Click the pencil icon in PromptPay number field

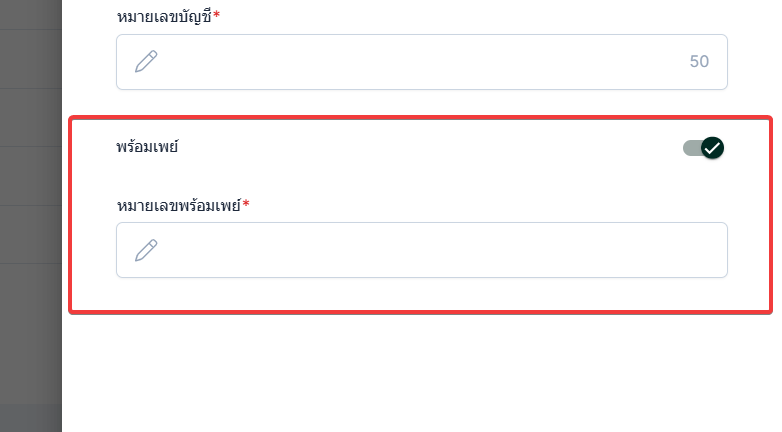[x=146, y=250]
